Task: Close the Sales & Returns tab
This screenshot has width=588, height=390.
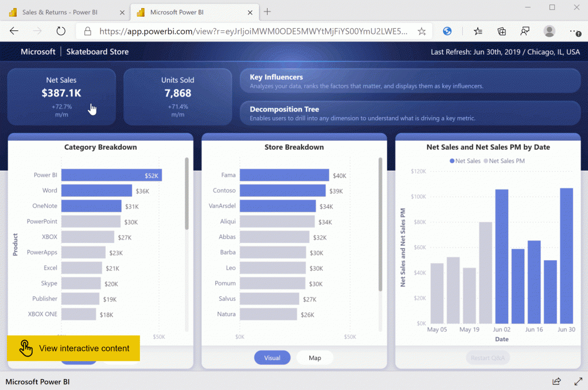Action: click(122, 13)
